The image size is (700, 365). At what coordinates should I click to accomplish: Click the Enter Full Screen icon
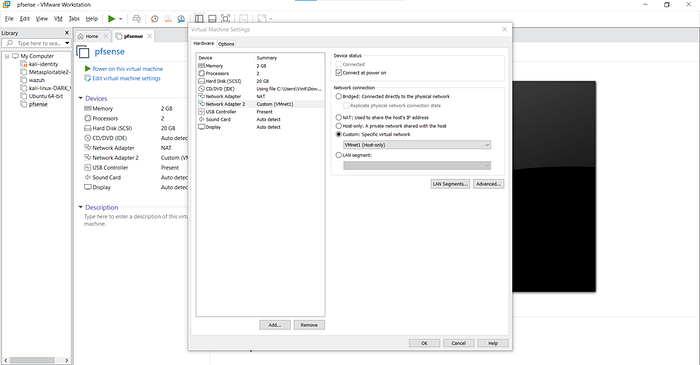tap(226, 19)
